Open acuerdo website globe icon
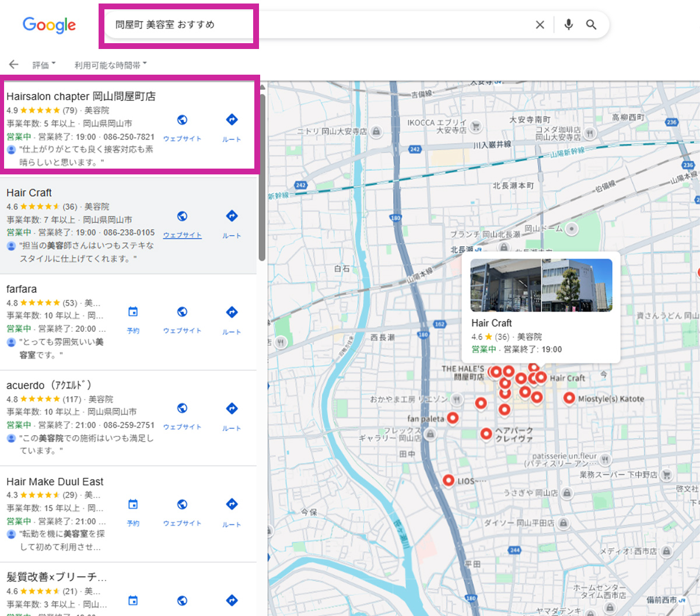Image resolution: width=700 pixels, height=616 pixels. (x=182, y=408)
